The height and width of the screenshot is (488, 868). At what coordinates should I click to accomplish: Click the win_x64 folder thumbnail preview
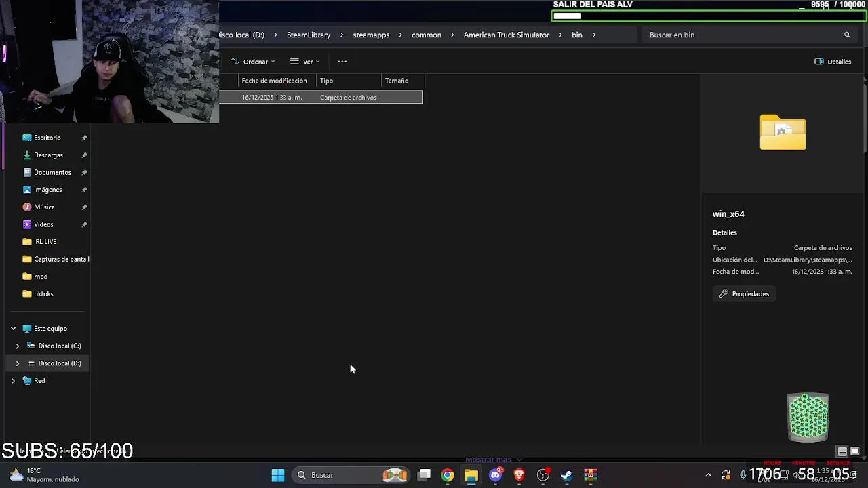(x=783, y=132)
